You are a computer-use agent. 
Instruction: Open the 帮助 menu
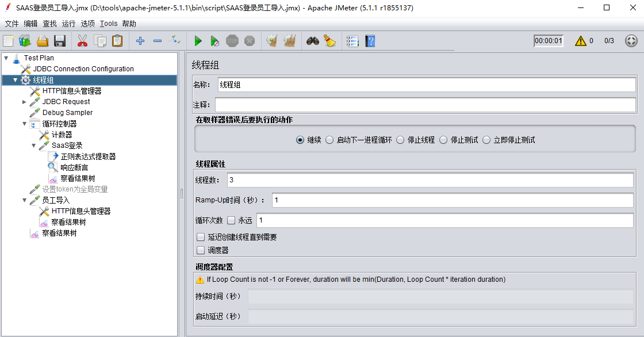[129, 24]
